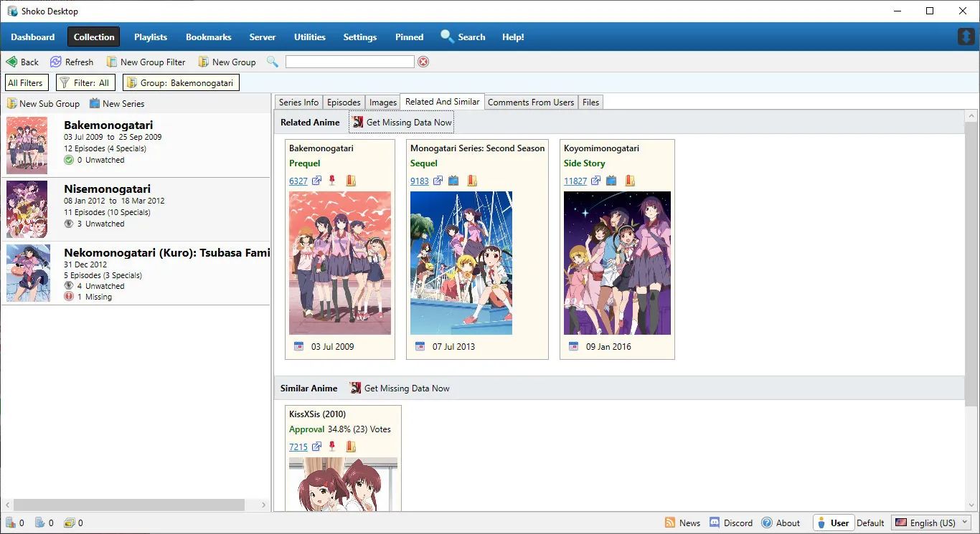Viewport: 980px width, 534px height.
Task: Click bookmark icon on KissXSis card
Action: click(x=351, y=447)
